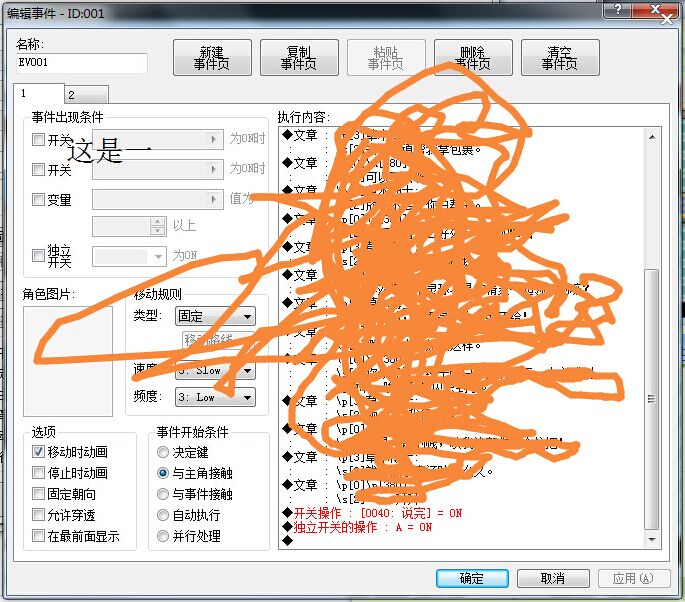Enable the second 开关 condition checkbox
The height and width of the screenshot is (602, 685).
click(x=38, y=170)
